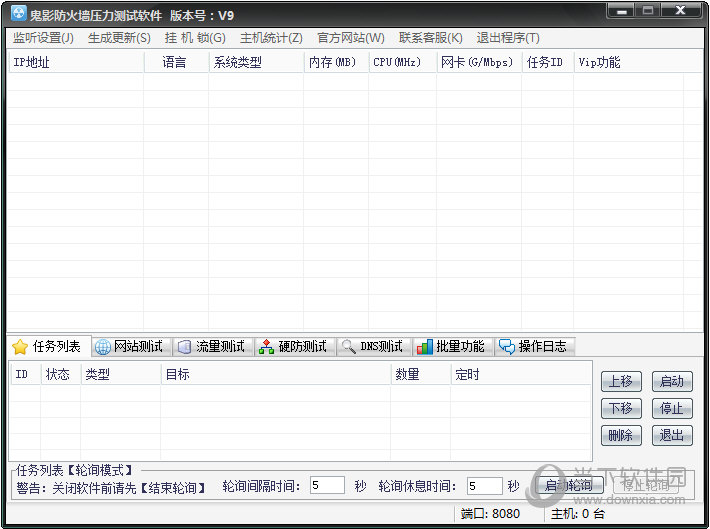The height and width of the screenshot is (529, 710).
Task: Click the 流量测试 tab icon
Action: click(x=184, y=347)
